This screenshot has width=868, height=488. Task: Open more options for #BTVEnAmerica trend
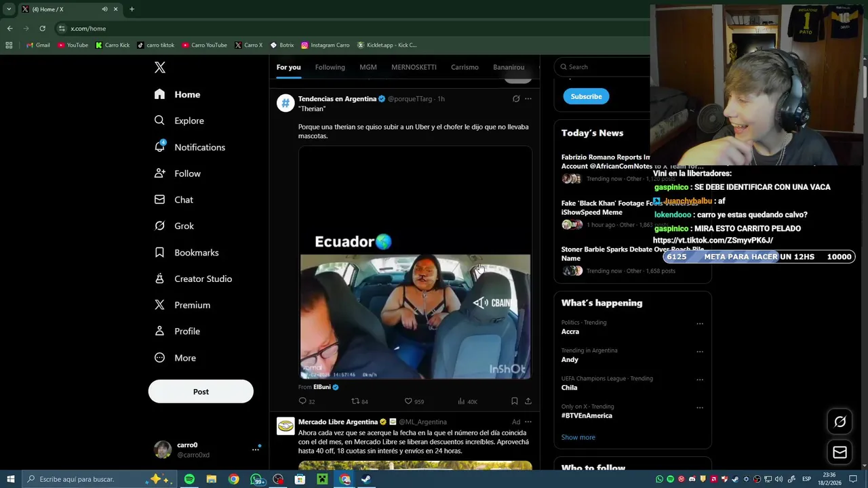tap(700, 407)
